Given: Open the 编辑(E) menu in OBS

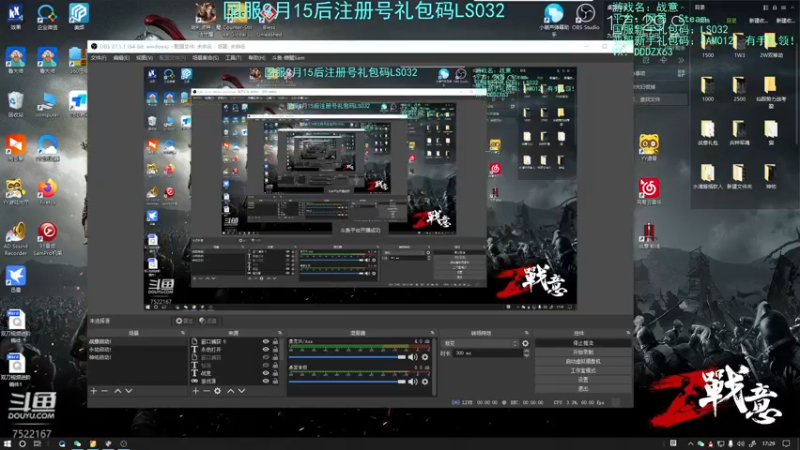Looking at the screenshot, I should 121,58.
